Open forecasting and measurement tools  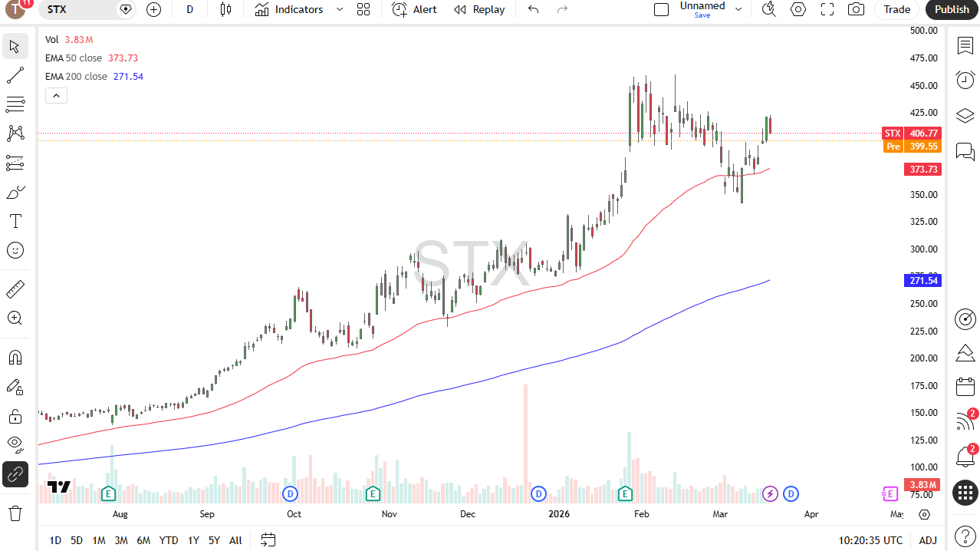click(15, 163)
